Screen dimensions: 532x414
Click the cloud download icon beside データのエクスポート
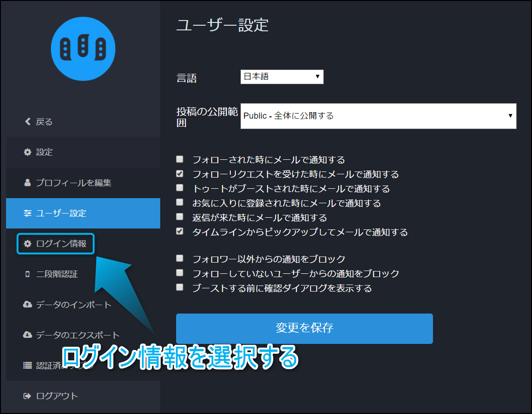pos(28,335)
